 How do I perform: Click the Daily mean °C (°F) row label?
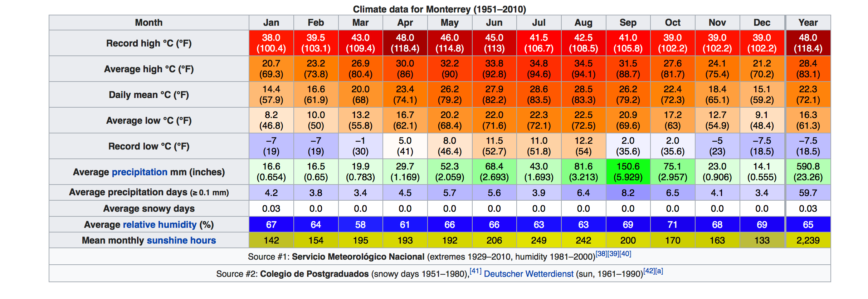tap(149, 95)
